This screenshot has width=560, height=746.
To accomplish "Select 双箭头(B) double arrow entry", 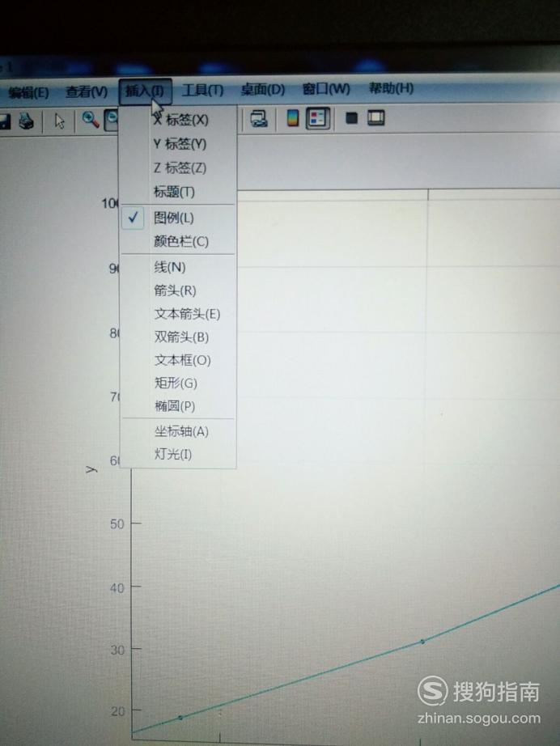I will [x=177, y=337].
